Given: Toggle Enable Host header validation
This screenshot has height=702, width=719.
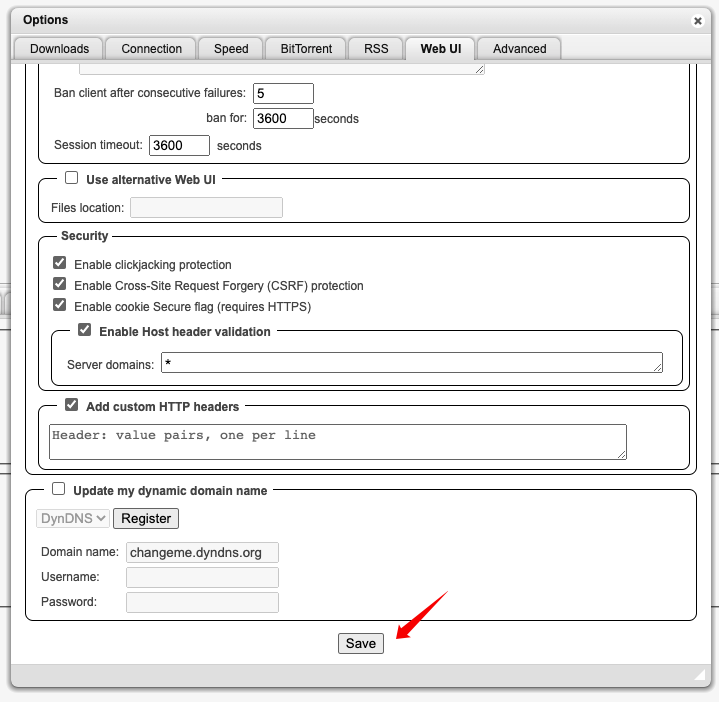Looking at the screenshot, I should tap(84, 330).
